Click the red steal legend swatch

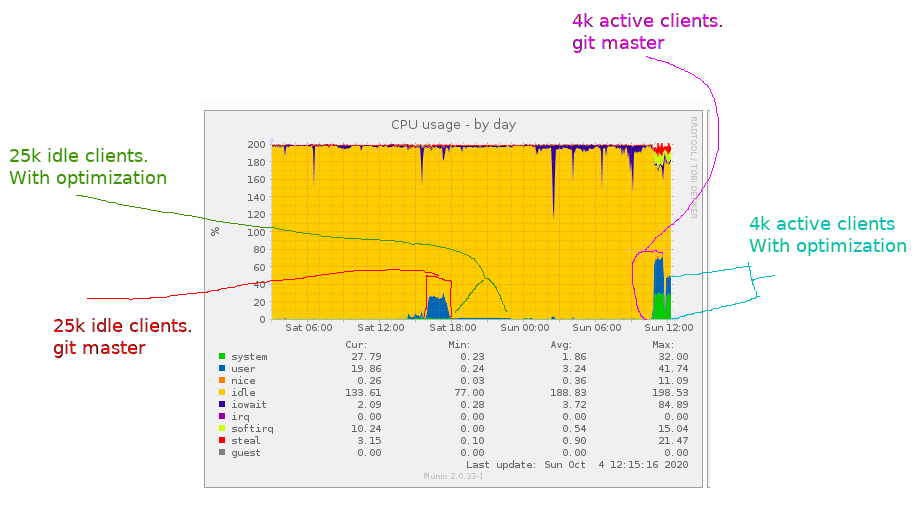pyautogui.click(x=222, y=440)
